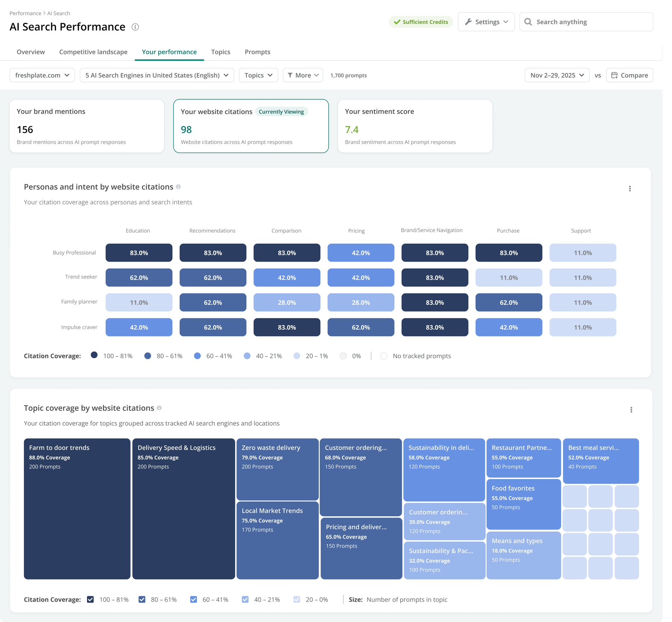The width and height of the screenshot is (672, 622).
Task: Click the info icon beside AI Search Performance
Action: (x=135, y=27)
